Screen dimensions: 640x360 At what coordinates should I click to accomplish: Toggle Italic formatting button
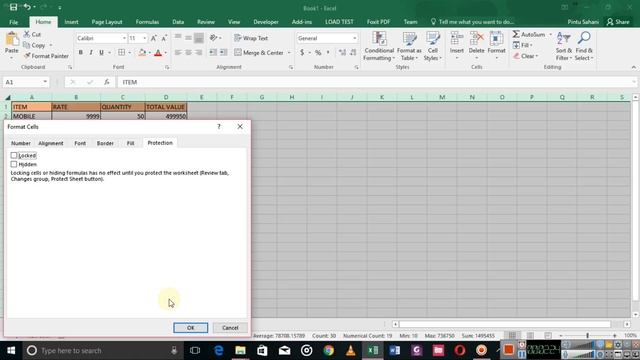click(91, 53)
